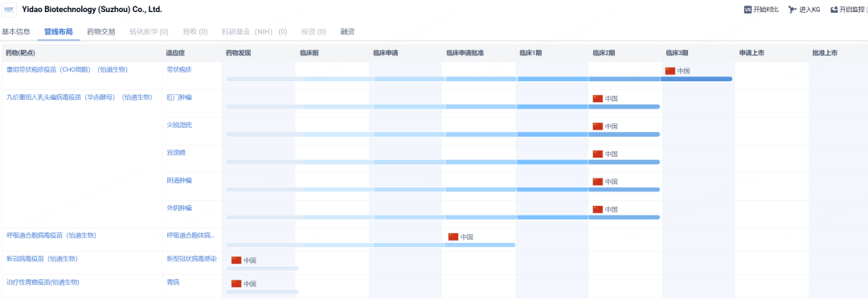
Task: Click company title Yidao Biotechnology (Suzhou) Co., Ltd.
Action: point(92,10)
